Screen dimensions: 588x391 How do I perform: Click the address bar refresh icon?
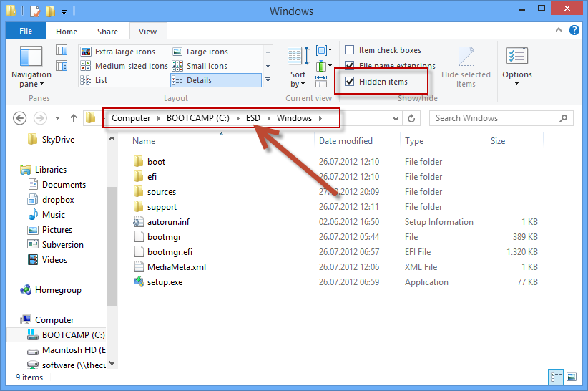411,118
